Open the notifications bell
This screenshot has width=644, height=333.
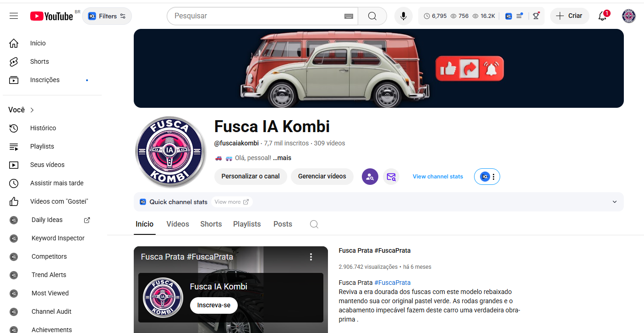(603, 16)
